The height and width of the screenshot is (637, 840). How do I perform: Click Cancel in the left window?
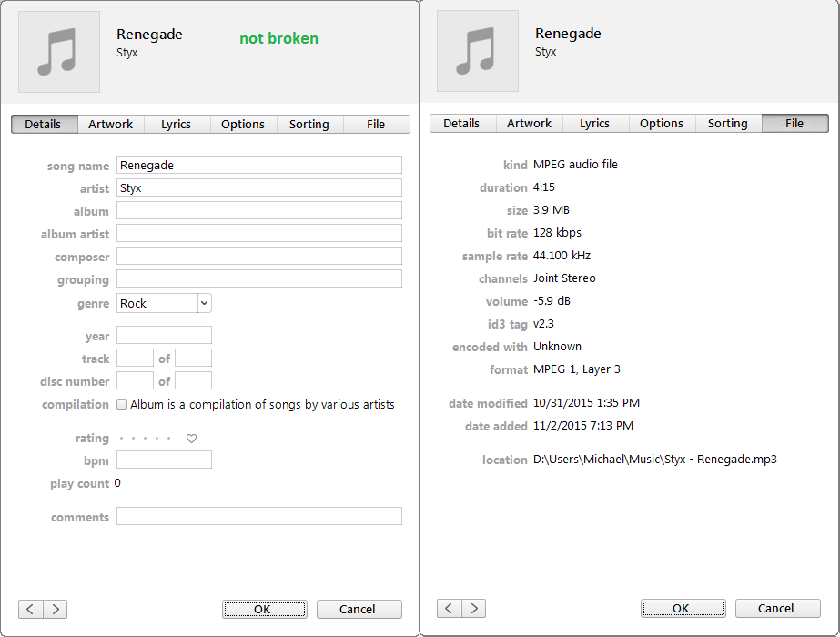pos(359,609)
